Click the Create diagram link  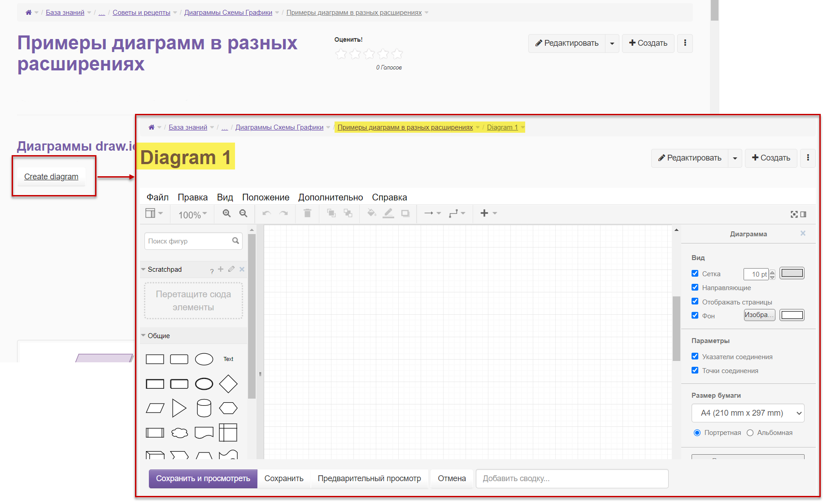tap(51, 177)
